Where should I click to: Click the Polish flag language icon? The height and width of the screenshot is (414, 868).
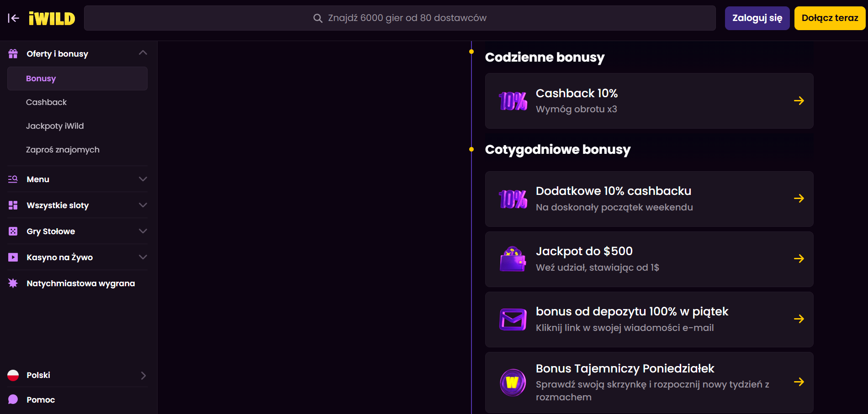pos(13,375)
